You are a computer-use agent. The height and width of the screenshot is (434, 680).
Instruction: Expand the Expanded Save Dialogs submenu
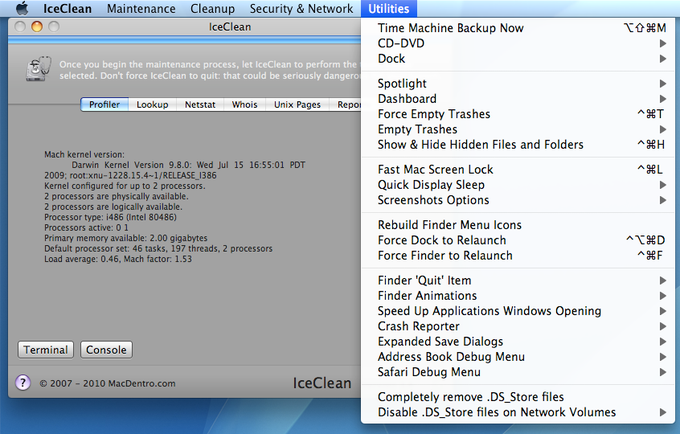519,342
